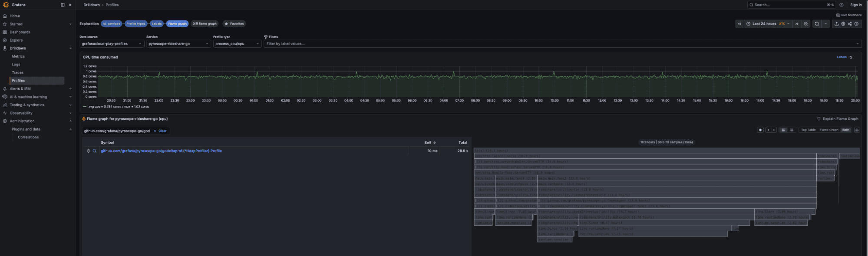Zoom out the time range
The height and width of the screenshot is (256, 868).
(x=806, y=24)
